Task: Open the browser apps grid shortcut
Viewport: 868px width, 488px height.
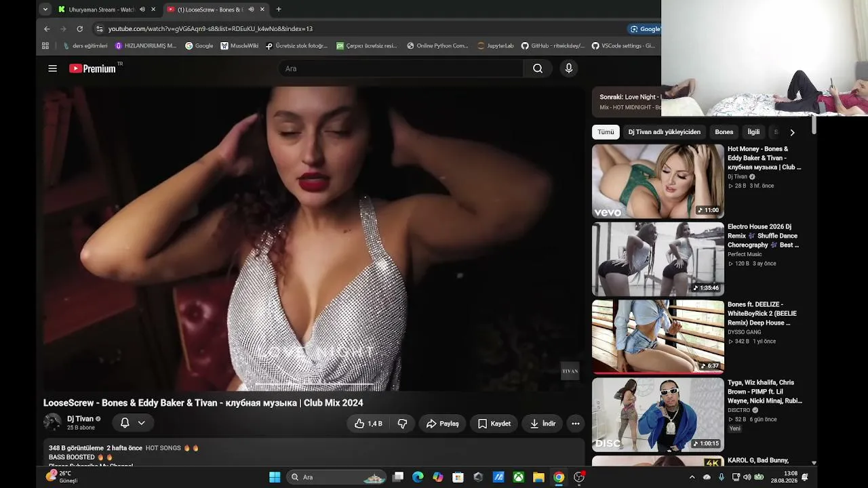Action: [x=45, y=46]
